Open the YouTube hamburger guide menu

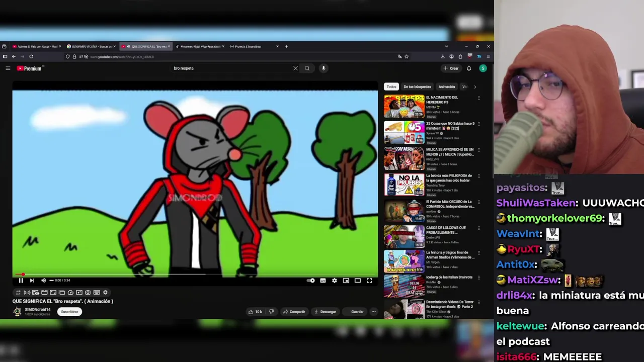[x=8, y=68]
